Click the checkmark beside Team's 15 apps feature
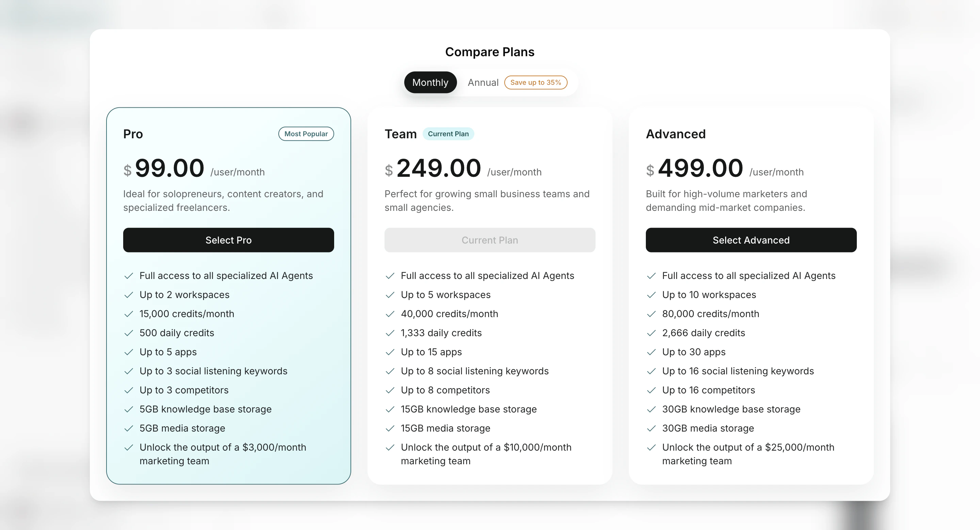The width and height of the screenshot is (980, 530). (390, 352)
